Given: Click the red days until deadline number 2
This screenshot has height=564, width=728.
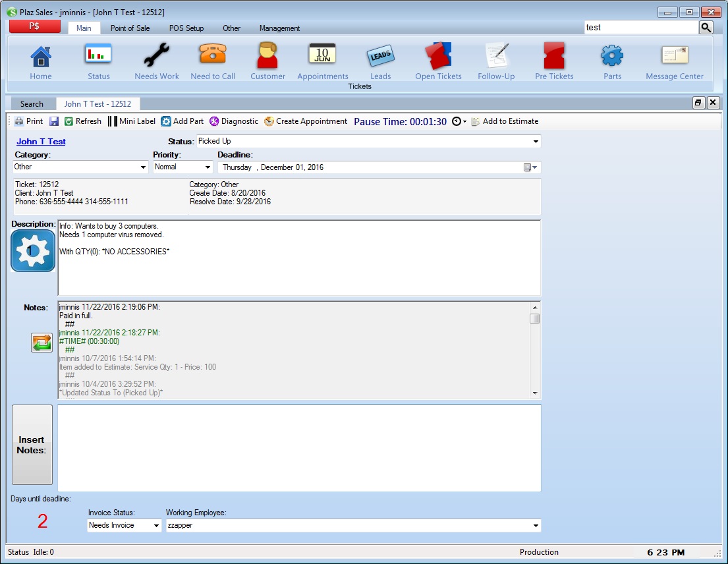Looking at the screenshot, I should tap(42, 521).
